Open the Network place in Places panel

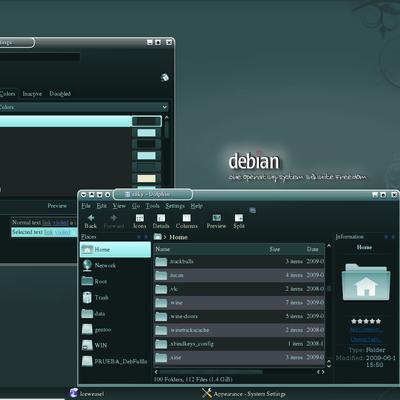[x=115, y=265]
